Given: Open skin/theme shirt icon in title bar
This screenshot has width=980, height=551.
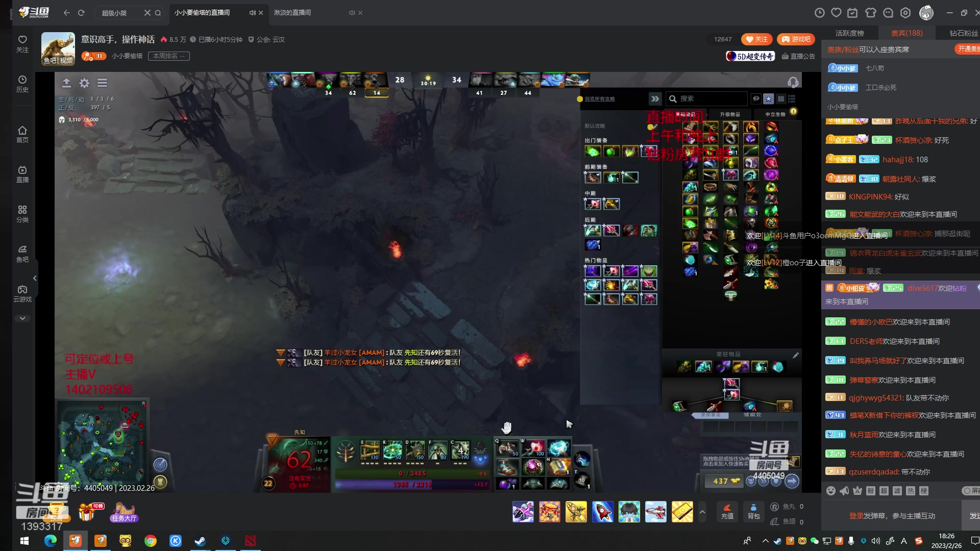Looking at the screenshot, I should (x=871, y=13).
